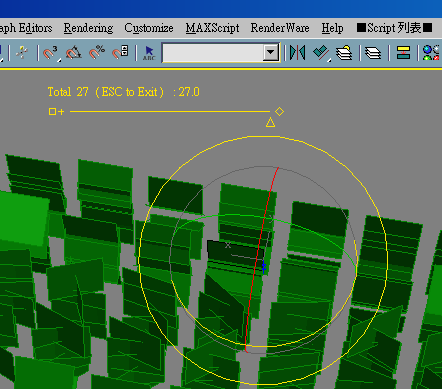The image size is (442, 389).
Task: Toggle the Angle Snap icon
Action: (x=74, y=53)
